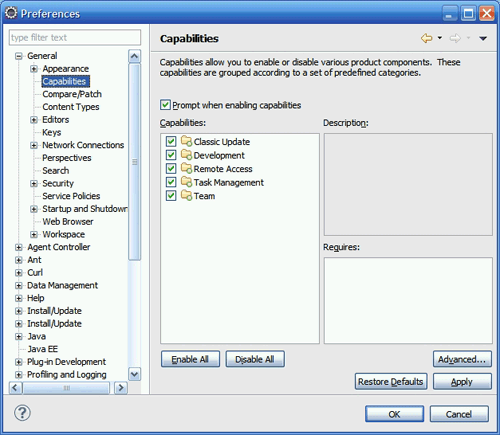Collapse the General tree node
The width and height of the screenshot is (500, 435).
(x=19, y=56)
